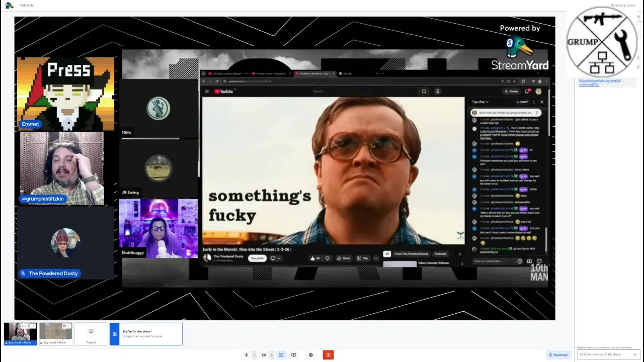Image resolution: width=644 pixels, height=362 pixels.
Task: Select the All filter chip
Action: (x=387, y=254)
